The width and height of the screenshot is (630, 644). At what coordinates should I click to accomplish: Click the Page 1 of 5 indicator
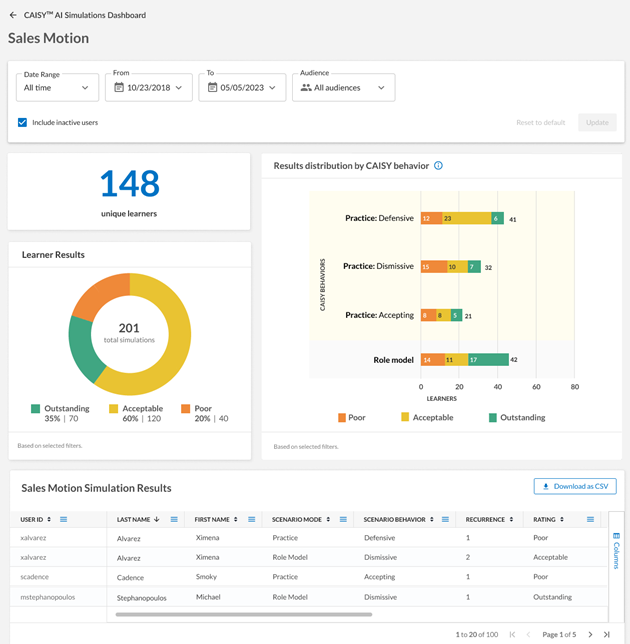tap(559, 635)
